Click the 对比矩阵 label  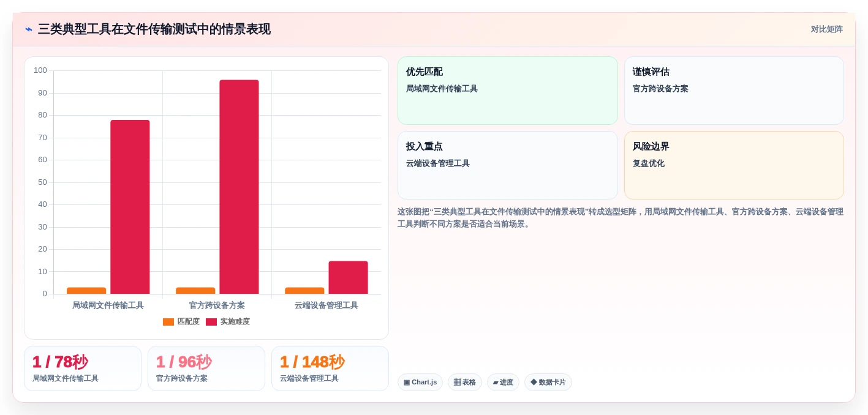coord(826,29)
